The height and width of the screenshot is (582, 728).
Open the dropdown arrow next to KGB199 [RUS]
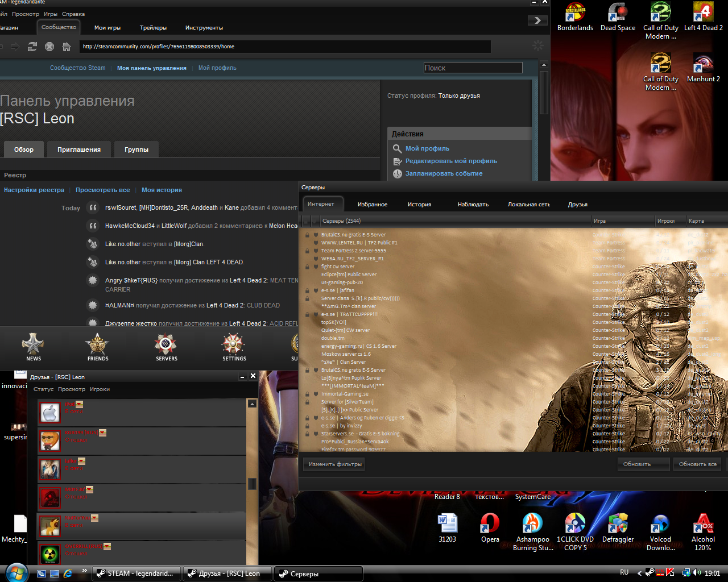tap(102, 433)
